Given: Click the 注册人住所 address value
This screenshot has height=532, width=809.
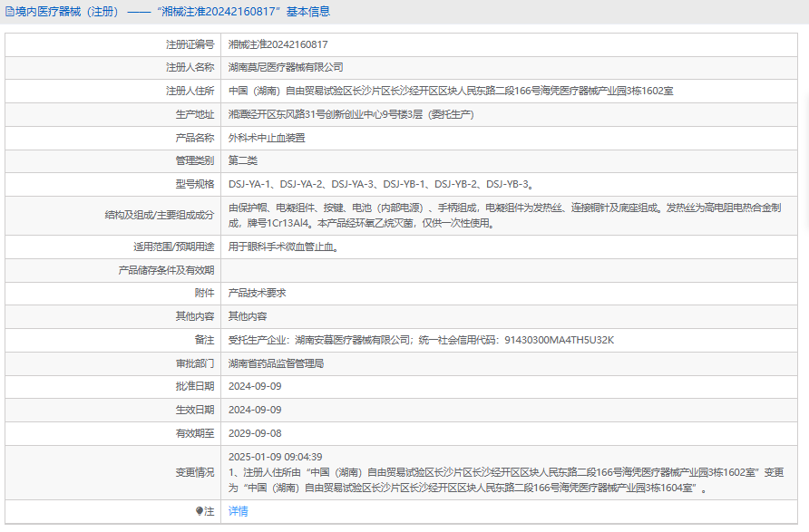Looking at the screenshot, I should click(x=450, y=91).
